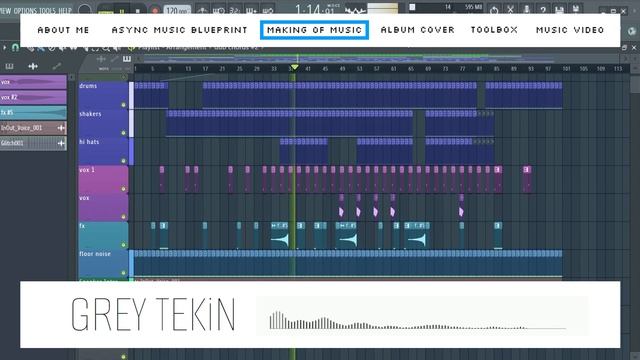Click the Grey Tekin logo

[x=153, y=314]
